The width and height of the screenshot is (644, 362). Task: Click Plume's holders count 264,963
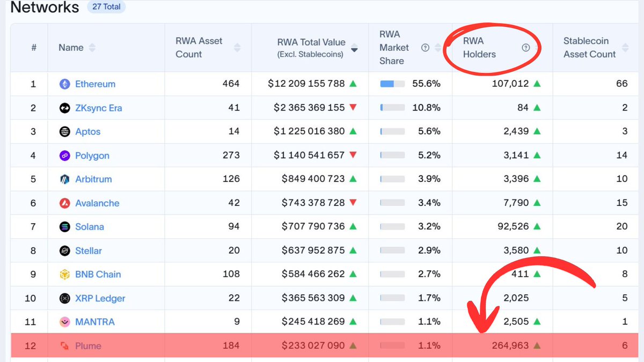tap(510, 346)
